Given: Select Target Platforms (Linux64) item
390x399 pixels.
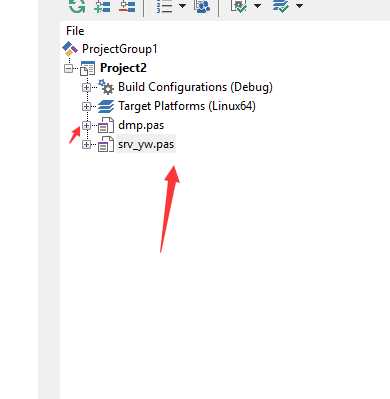Looking at the screenshot, I should tap(187, 106).
